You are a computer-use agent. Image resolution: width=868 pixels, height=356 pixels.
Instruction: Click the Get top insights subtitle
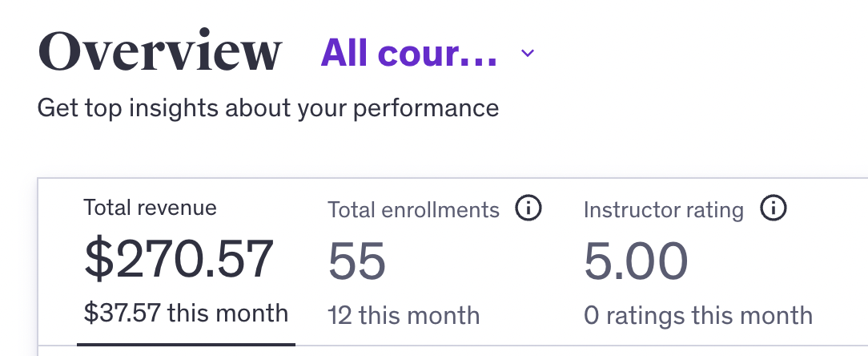(x=268, y=108)
